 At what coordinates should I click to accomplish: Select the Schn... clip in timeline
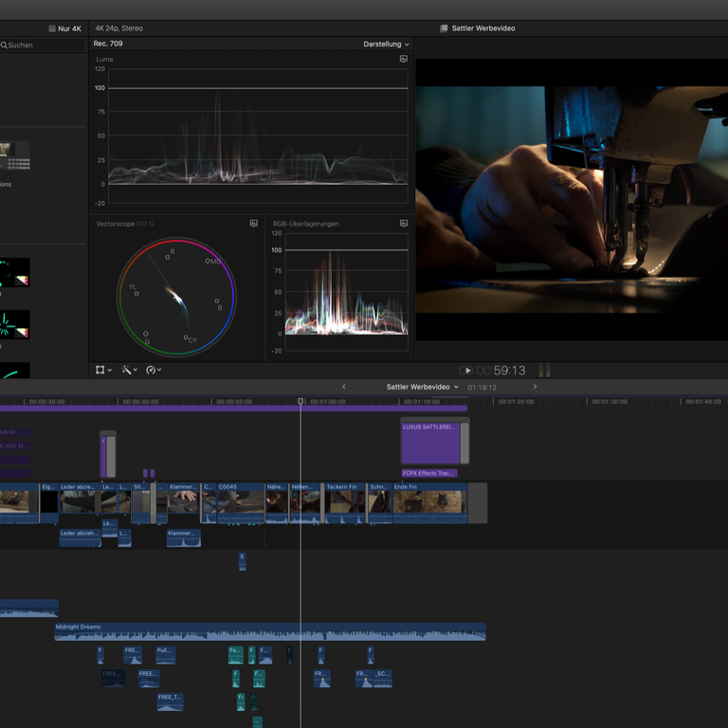380,502
